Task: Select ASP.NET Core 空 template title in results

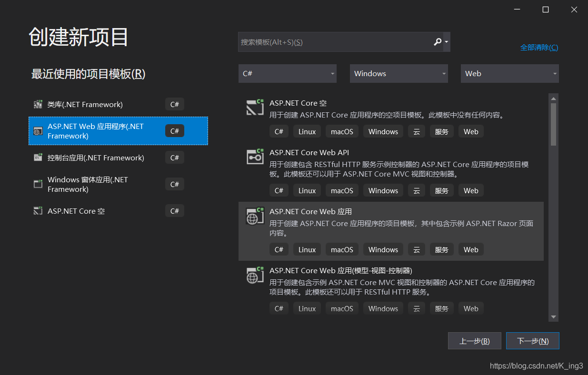Action: [x=298, y=103]
